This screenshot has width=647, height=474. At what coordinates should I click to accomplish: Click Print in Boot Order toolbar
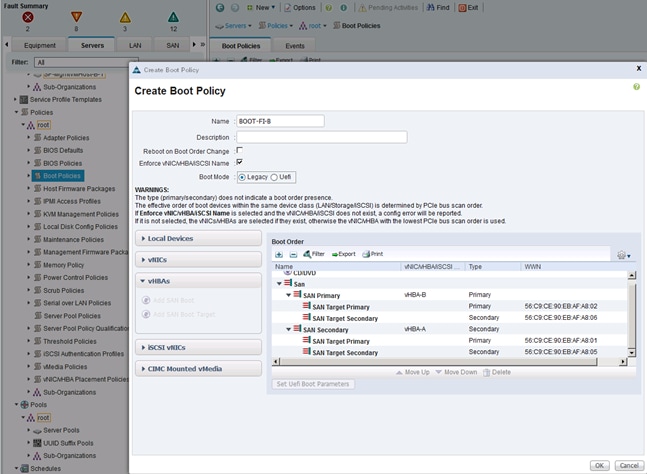tap(373, 254)
